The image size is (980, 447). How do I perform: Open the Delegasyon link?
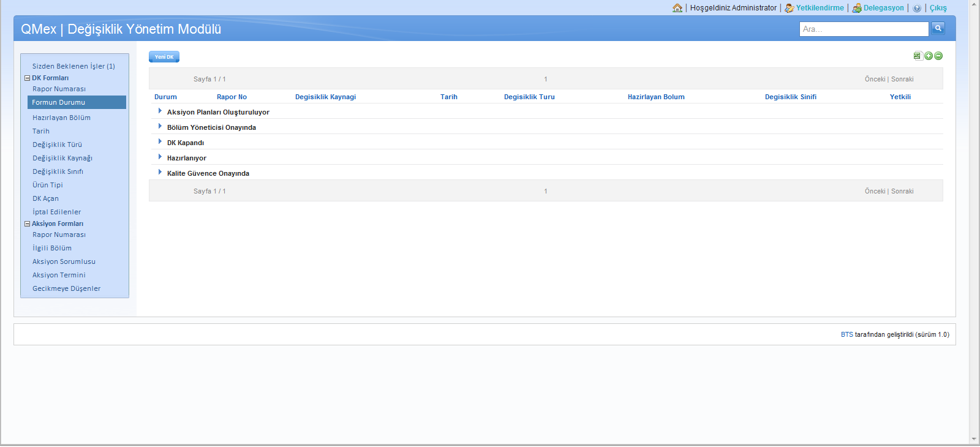coord(883,8)
